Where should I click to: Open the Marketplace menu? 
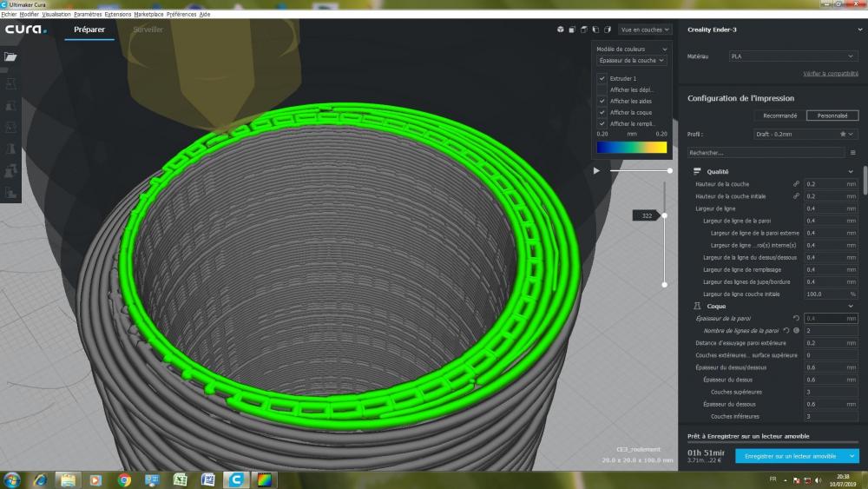click(x=148, y=15)
